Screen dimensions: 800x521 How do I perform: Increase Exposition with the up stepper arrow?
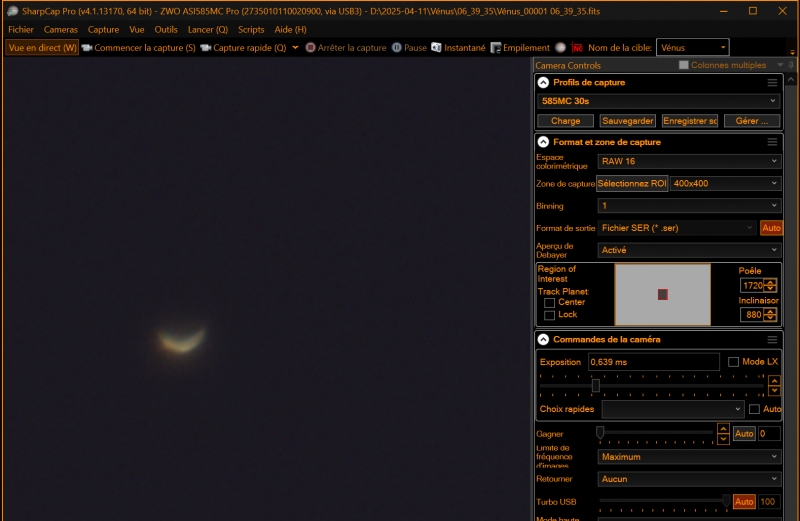pos(774,380)
